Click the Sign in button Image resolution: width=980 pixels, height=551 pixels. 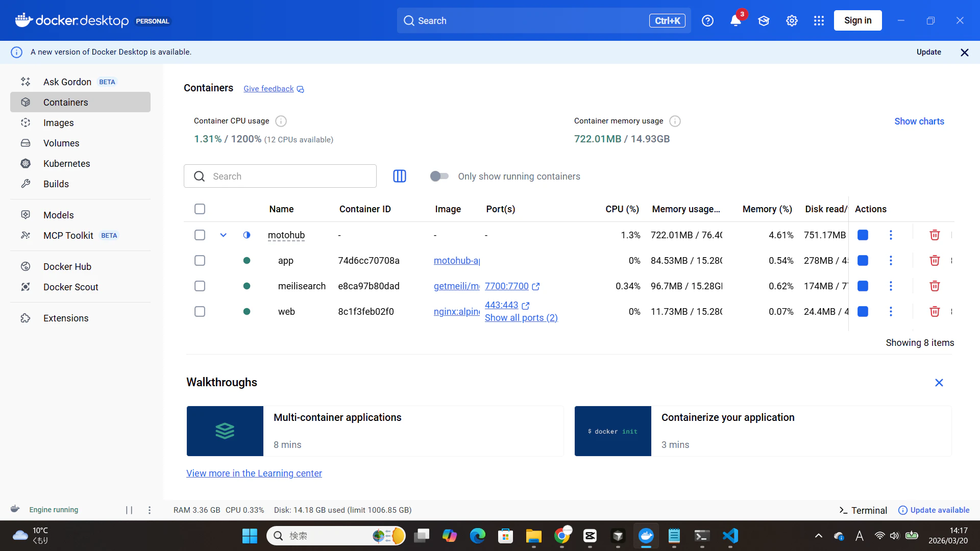click(857, 20)
